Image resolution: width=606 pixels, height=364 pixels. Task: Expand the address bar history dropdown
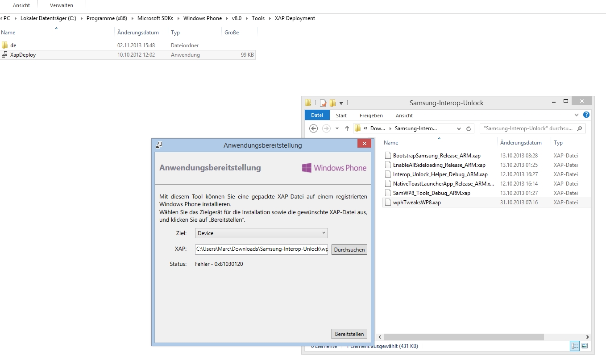tap(459, 128)
